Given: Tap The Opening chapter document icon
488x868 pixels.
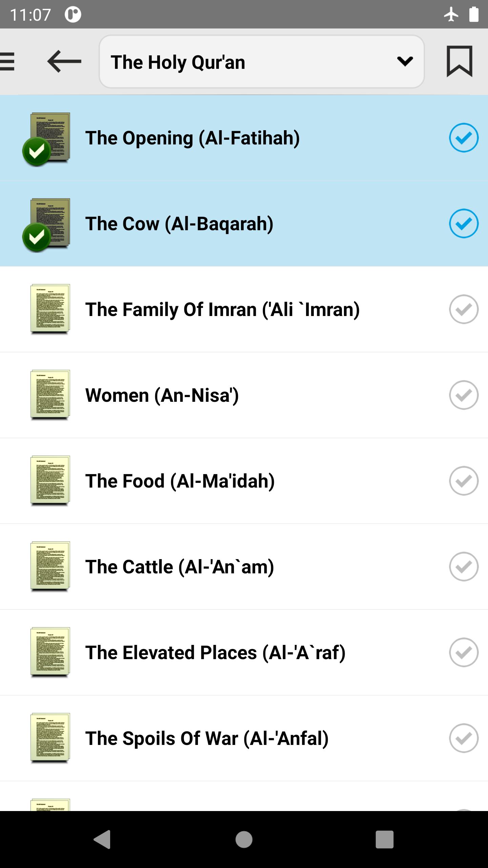Looking at the screenshot, I should pos(46,139).
